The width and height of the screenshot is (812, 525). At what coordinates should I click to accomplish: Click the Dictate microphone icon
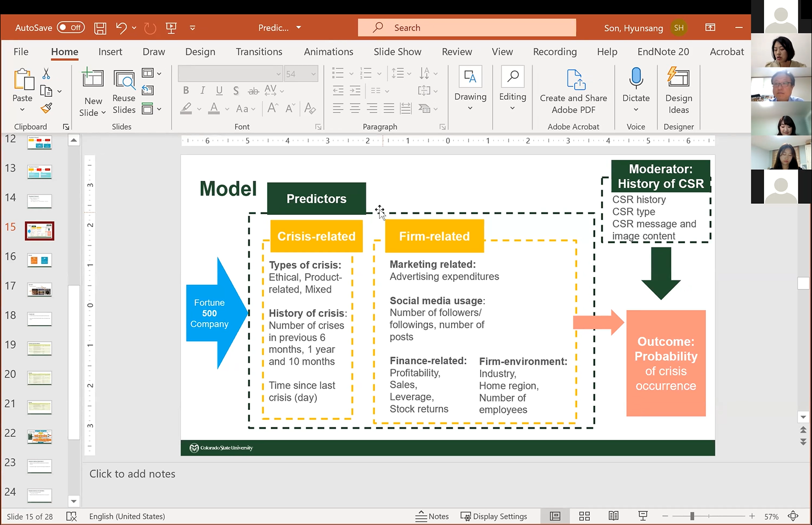point(636,78)
